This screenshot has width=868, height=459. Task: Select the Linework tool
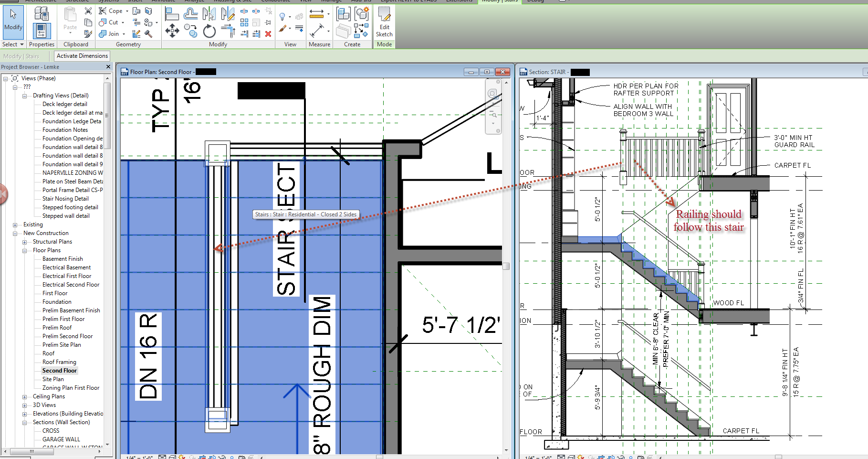pos(299,28)
